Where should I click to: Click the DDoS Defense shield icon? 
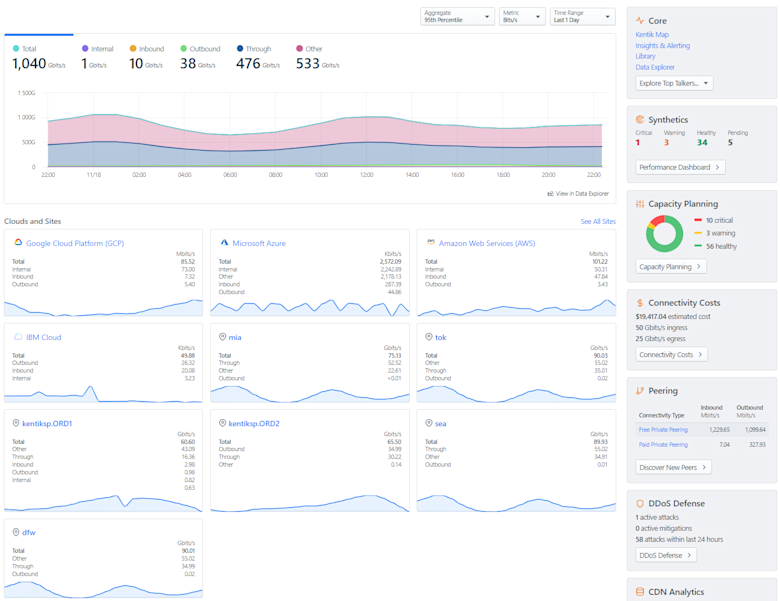click(x=640, y=503)
